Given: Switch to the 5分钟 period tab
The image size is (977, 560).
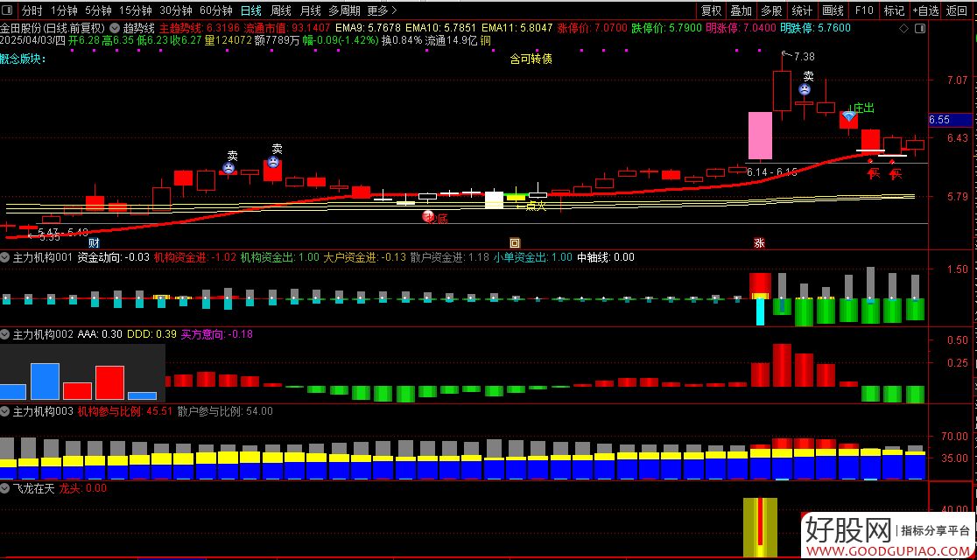Looking at the screenshot, I should pos(98,10).
